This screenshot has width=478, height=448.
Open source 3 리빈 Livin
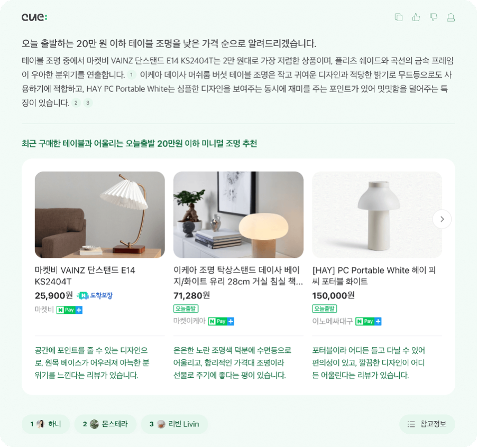pos(174,424)
